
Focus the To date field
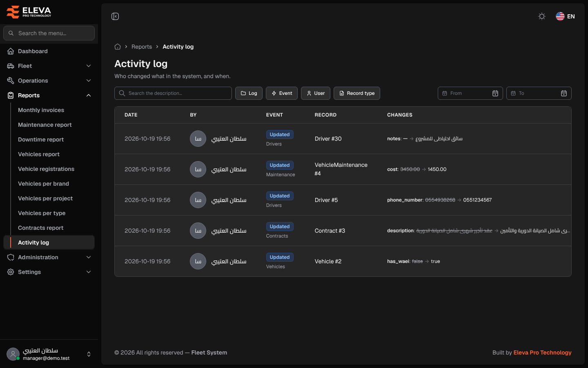539,93
